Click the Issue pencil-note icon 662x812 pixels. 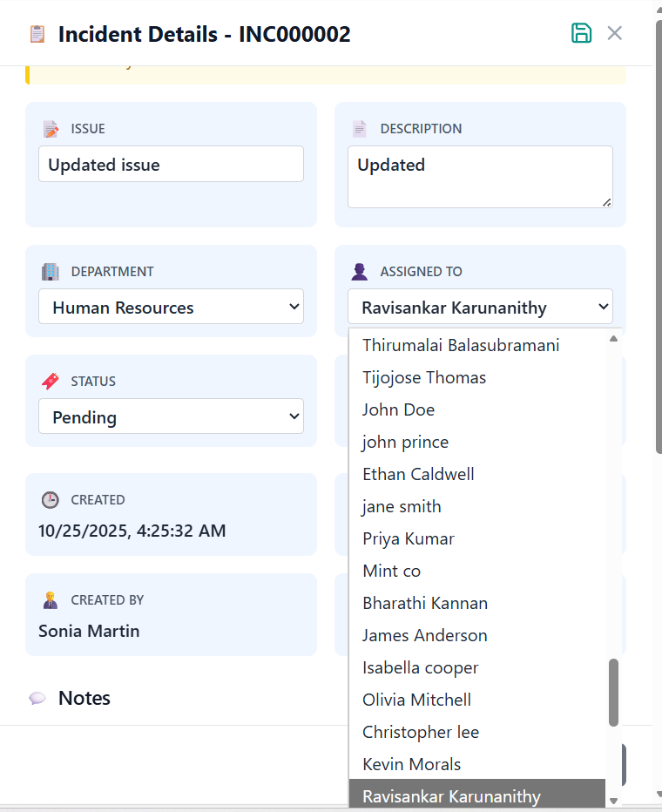[x=51, y=129]
